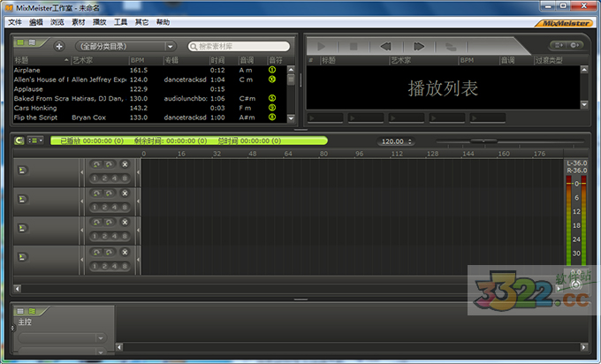
Task: Select loop length 4 on second track
Action: 115,208
